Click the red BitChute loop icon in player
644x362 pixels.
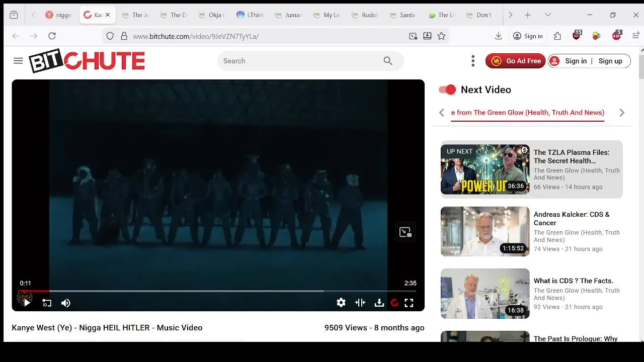(x=394, y=303)
